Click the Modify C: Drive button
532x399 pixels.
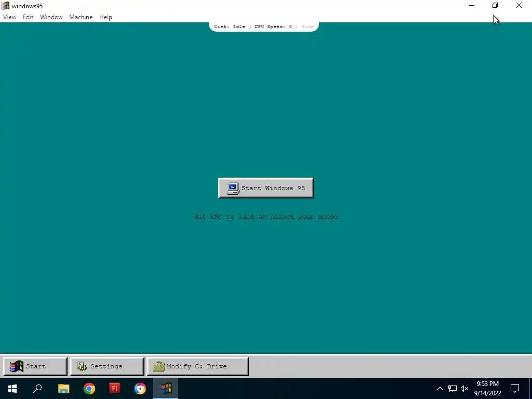[x=198, y=366]
